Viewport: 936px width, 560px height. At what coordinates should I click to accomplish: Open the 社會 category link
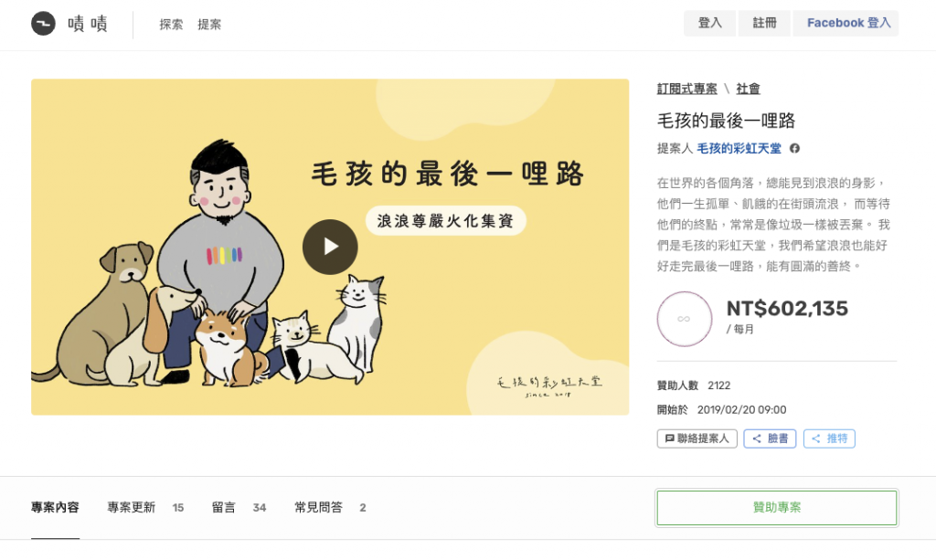pyautogui.click(x=748, y=89)
